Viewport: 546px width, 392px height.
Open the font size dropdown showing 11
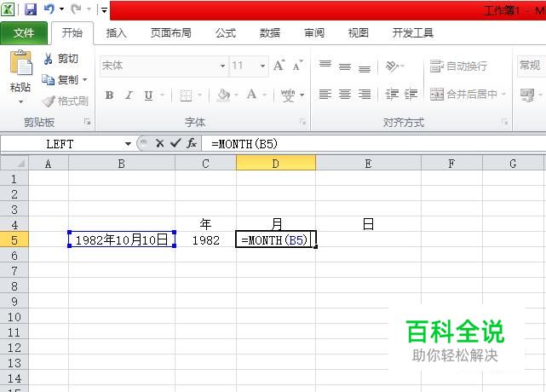point(262,66)
